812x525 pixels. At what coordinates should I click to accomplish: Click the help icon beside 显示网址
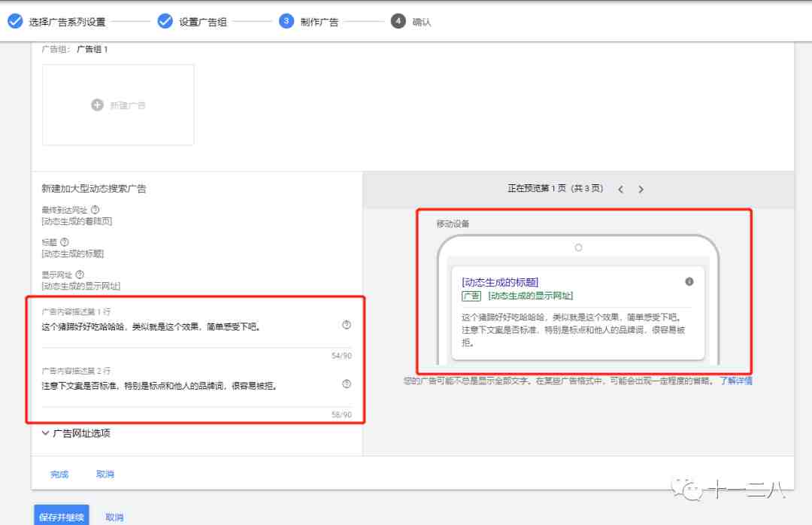coord(80,275)
